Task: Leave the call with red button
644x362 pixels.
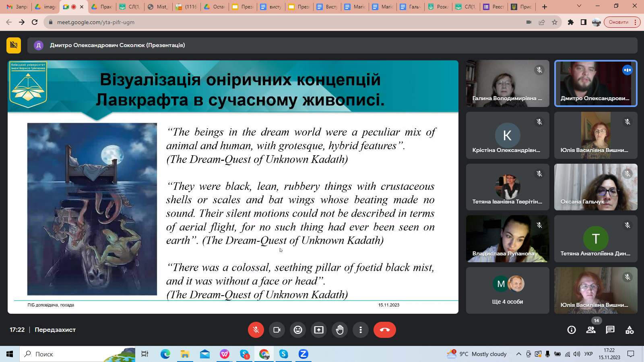Action: point(384,330)
